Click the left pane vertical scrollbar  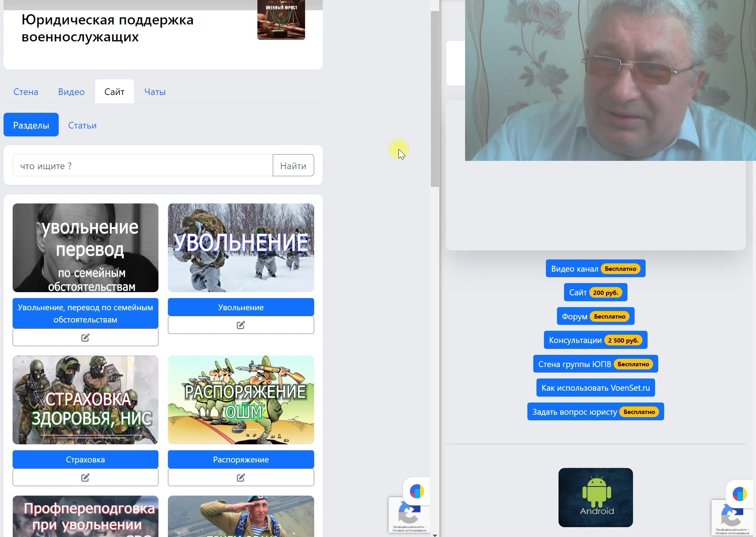pos(434,99)
